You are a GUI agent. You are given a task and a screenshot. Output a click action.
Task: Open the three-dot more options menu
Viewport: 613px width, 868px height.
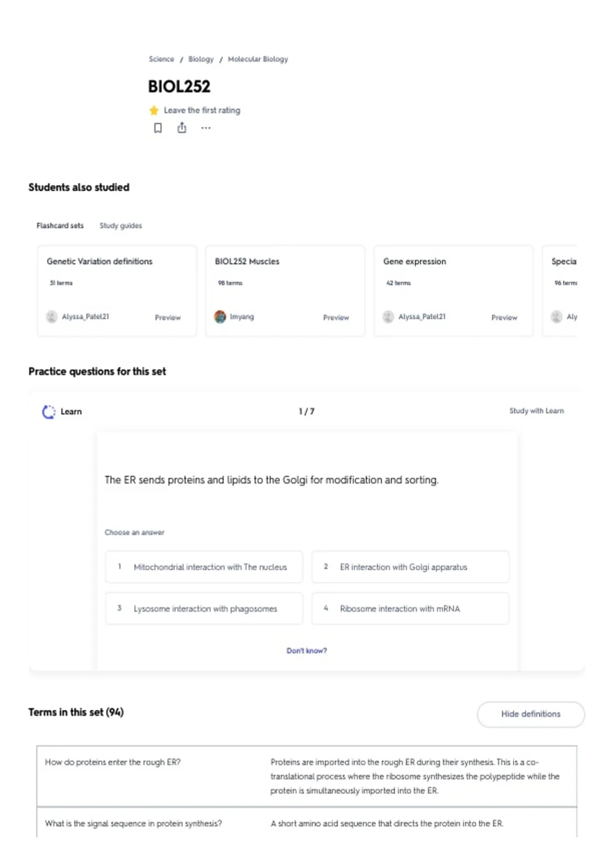coord(206,128)
